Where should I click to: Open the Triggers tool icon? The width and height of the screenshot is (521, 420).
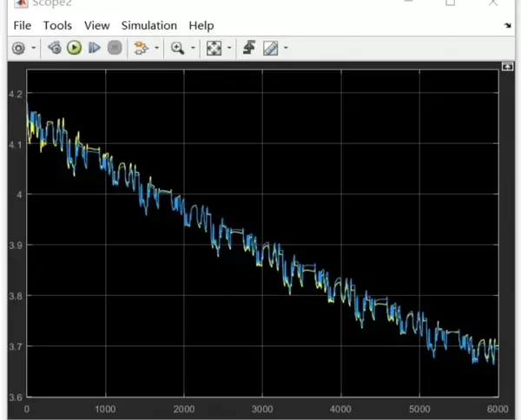point(249,49)
